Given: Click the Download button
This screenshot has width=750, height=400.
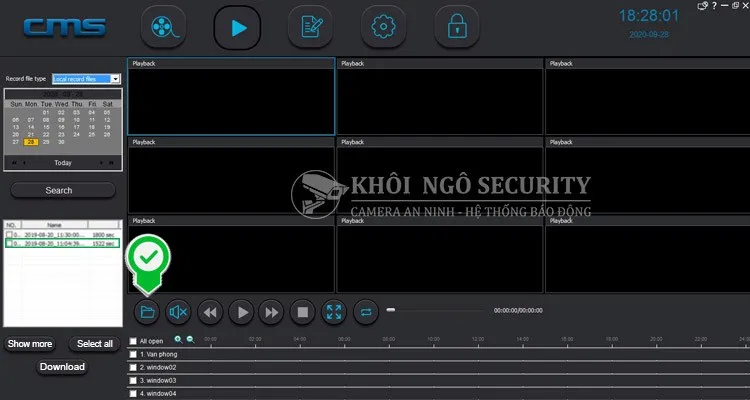Looking at the screenshot, I should tap(62, 367).
